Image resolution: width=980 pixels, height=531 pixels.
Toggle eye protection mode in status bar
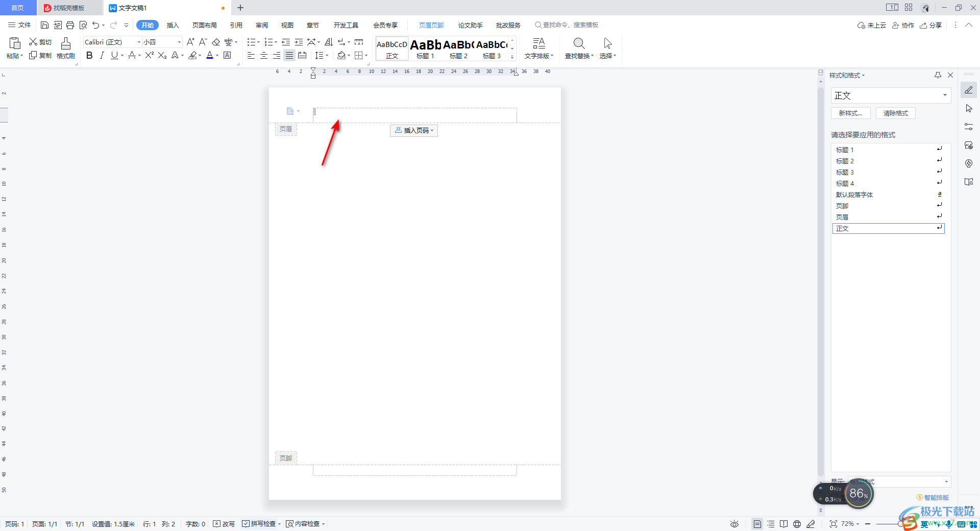734,524
